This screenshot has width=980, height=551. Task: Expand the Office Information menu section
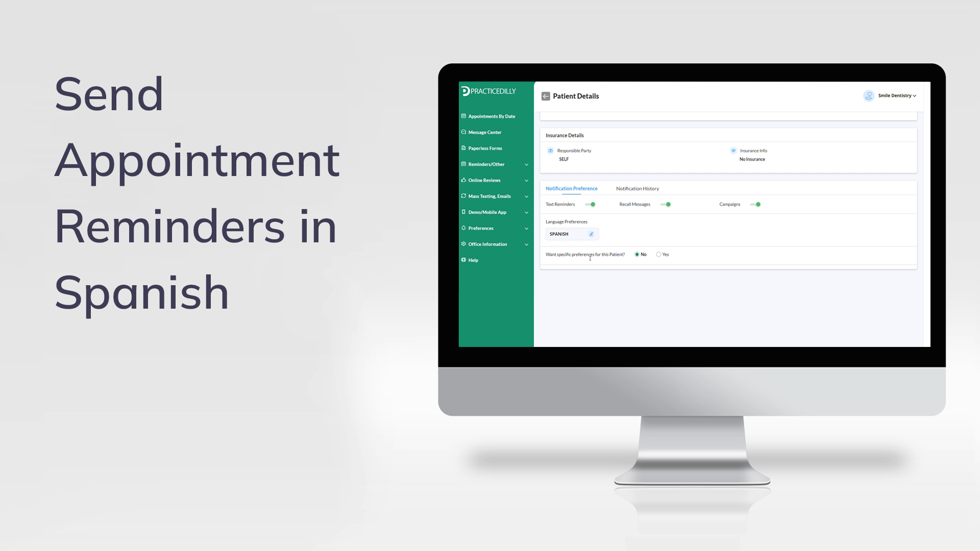[495, 243]
